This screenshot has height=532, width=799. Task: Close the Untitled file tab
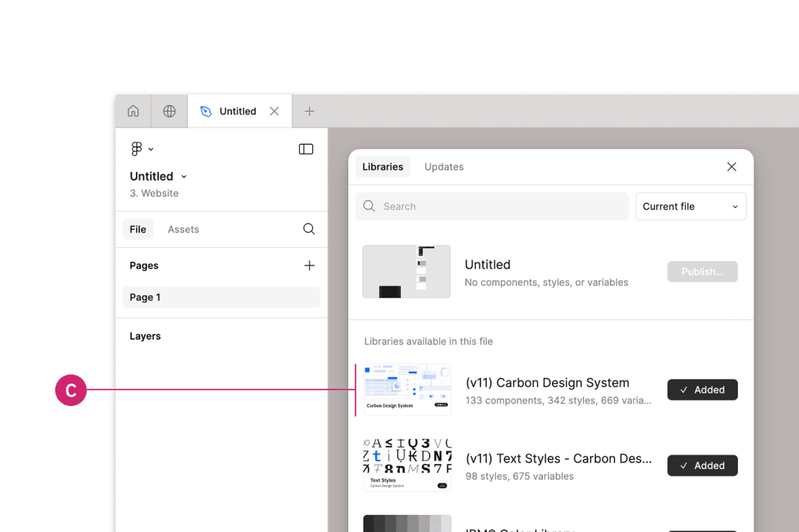pyautogui.click(x=274, y=111)
